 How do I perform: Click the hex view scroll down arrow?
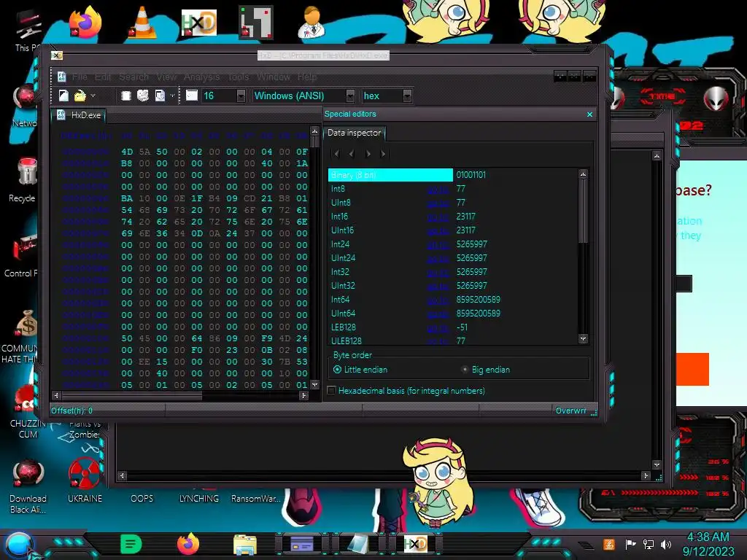click(314, 384)
